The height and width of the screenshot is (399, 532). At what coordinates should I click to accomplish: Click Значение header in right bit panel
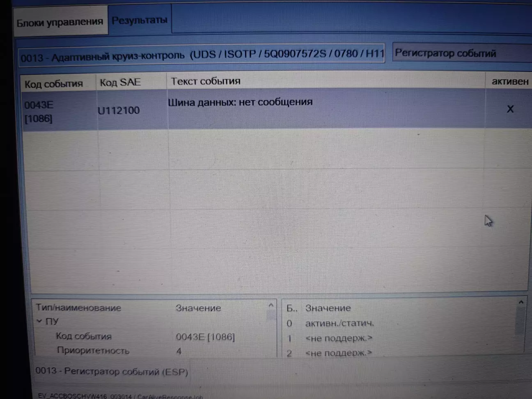point(328,308)
